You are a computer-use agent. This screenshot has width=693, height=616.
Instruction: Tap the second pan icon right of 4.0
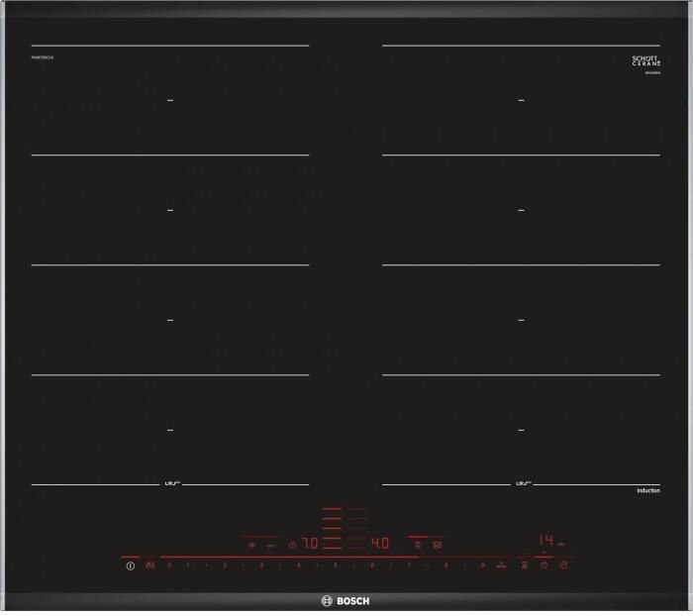click(438, 545)
